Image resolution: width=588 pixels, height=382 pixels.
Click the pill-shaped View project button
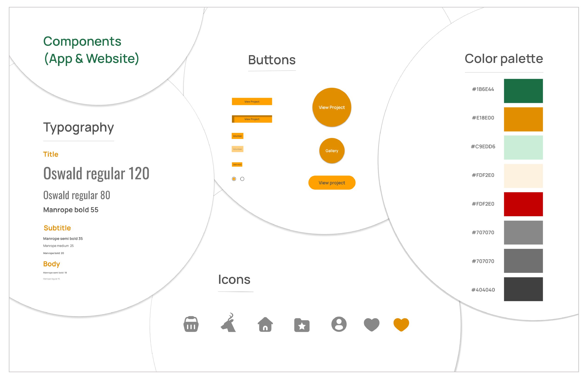click(331, 183)
